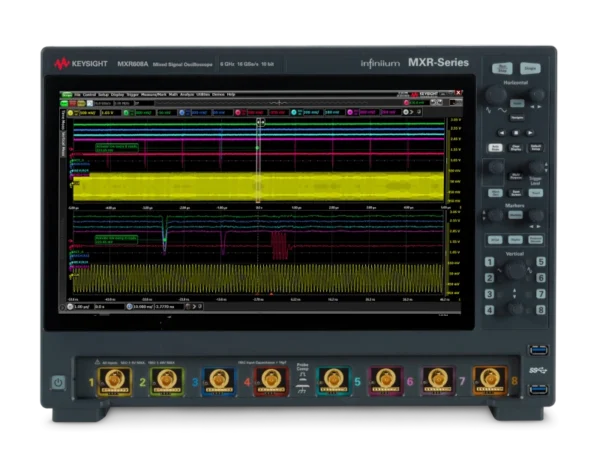Open the Trigger menu
Viewport: 600px width, 450px height.
[x=132, y=95]
